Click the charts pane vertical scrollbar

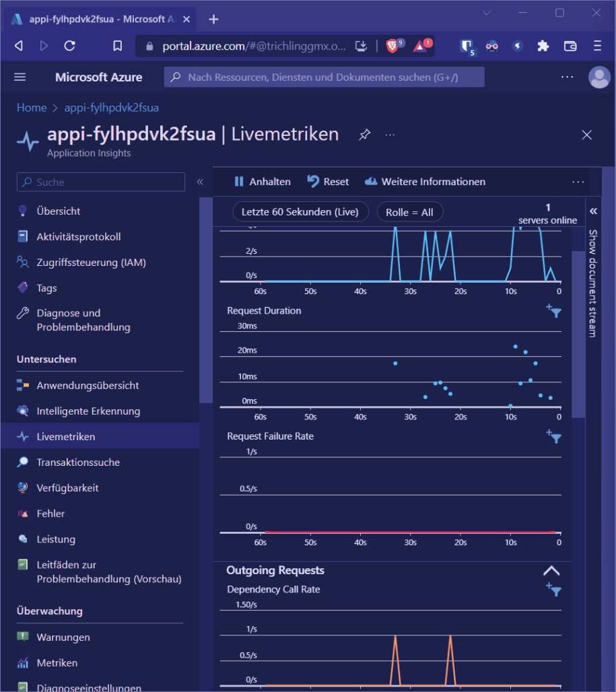[578, 334]
